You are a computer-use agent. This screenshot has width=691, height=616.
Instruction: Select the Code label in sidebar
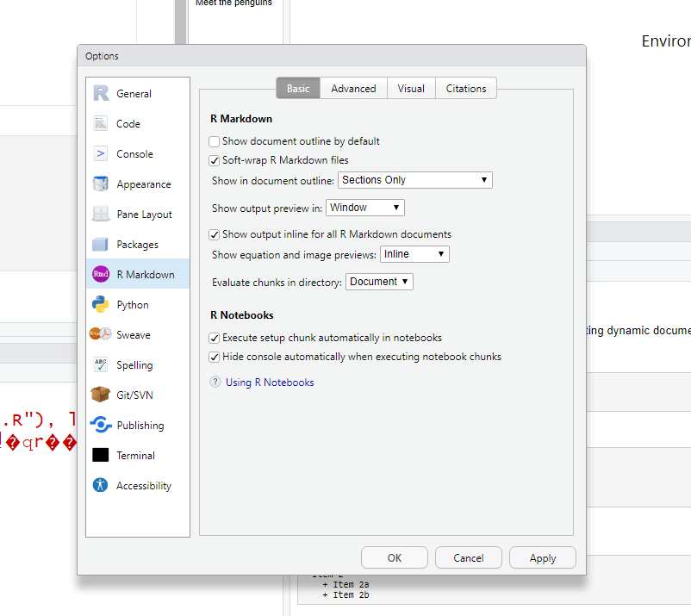128,124
